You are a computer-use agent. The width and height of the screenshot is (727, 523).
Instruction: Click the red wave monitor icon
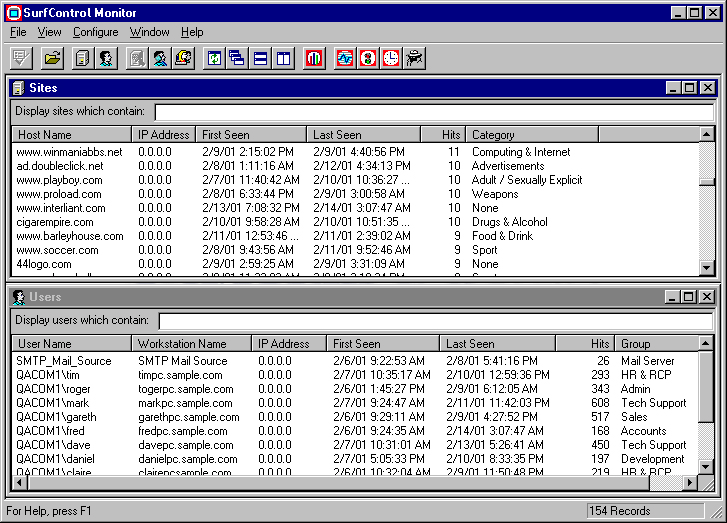(345, 58)
